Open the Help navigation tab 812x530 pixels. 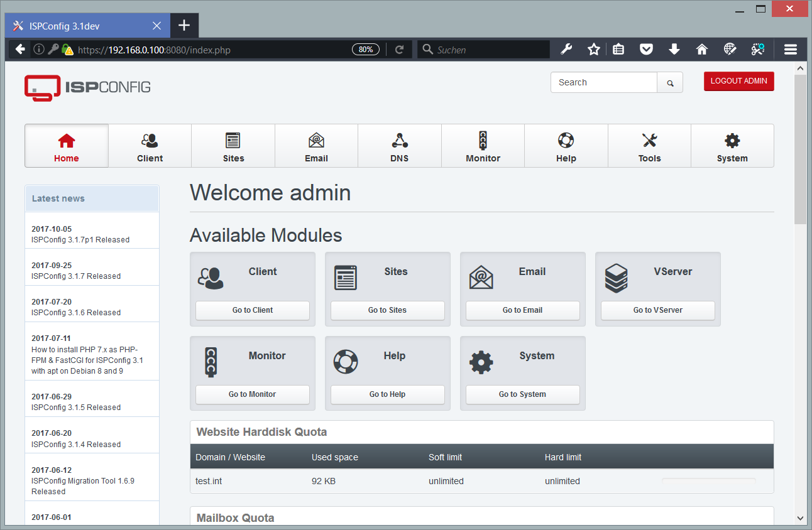coord(566,146)
